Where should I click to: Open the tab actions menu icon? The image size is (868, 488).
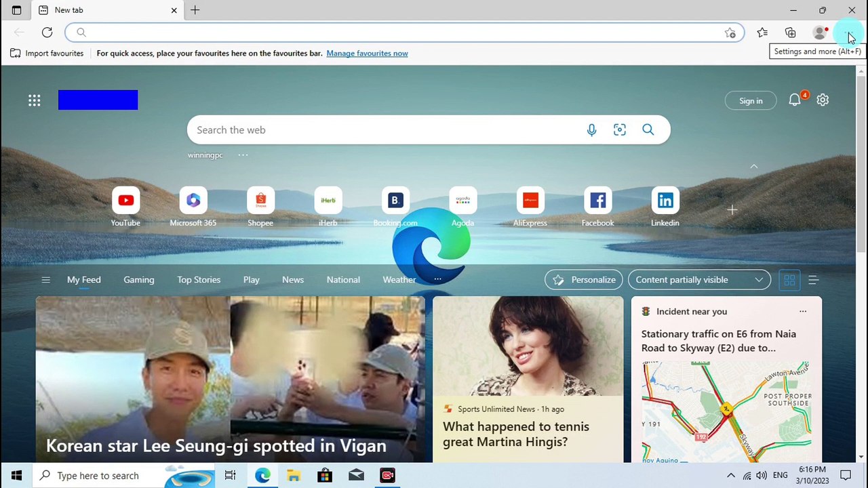16,10
